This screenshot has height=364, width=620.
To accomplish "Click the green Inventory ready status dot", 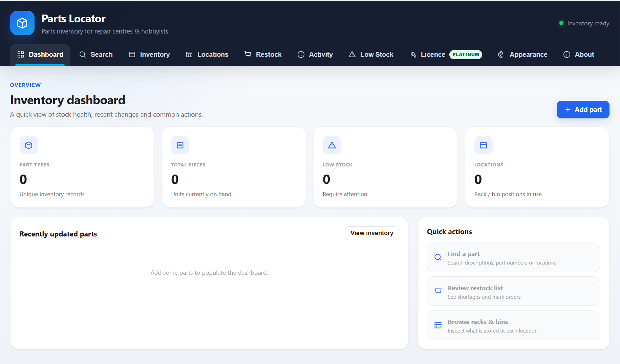I will pos(561,23).
